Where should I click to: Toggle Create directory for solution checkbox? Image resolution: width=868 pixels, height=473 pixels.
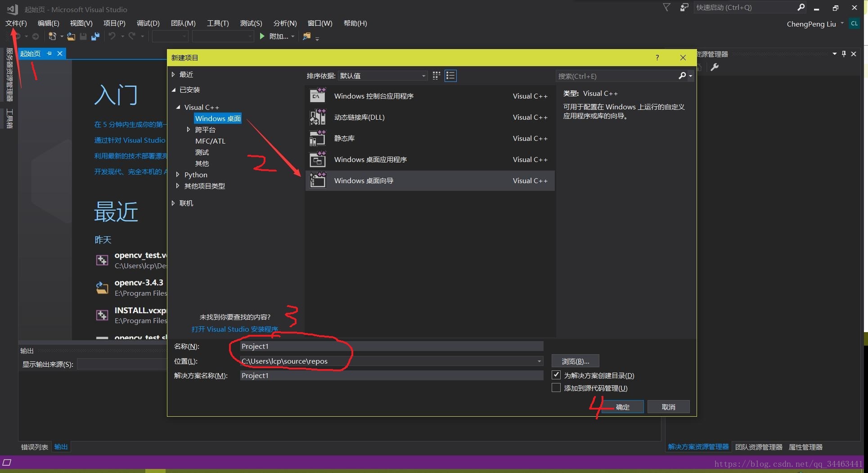(556, 375)
